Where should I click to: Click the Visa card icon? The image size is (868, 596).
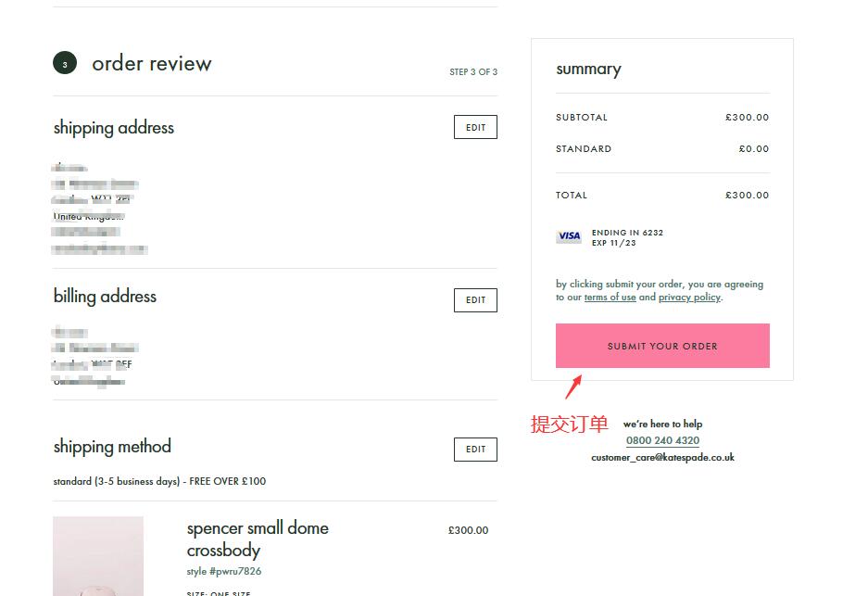click(569, 236)
